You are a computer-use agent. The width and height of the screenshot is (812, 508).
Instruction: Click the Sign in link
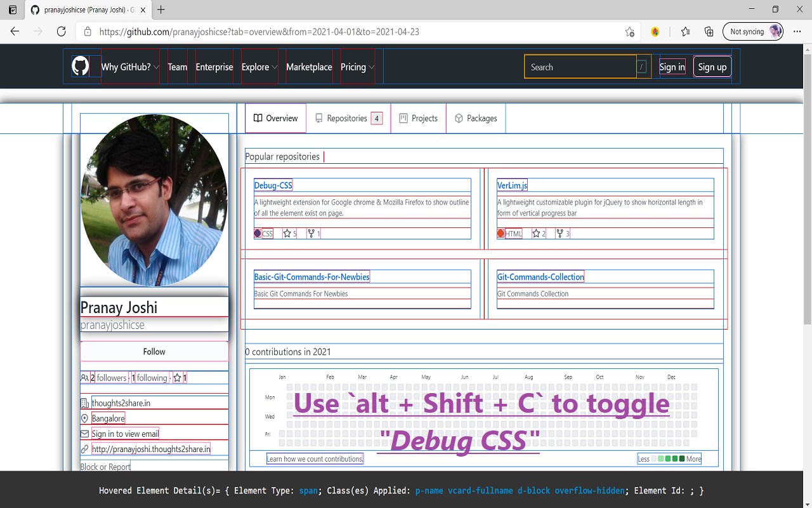click(x=672, y=67)
